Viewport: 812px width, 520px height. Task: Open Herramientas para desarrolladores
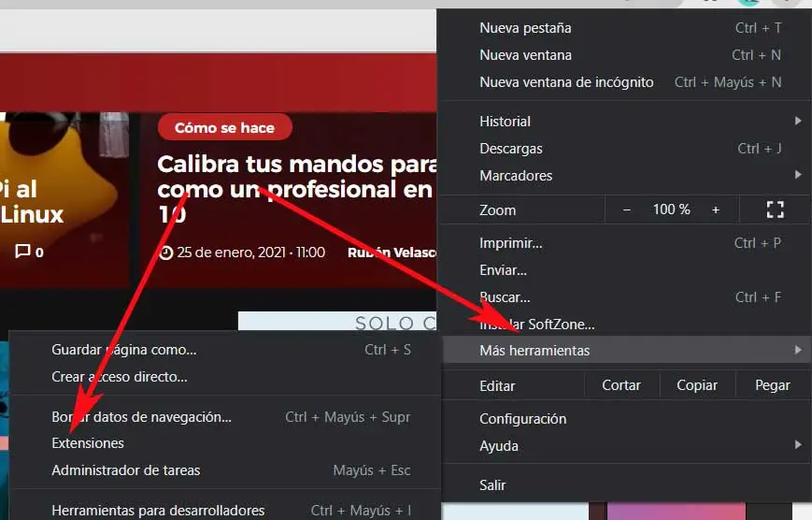[x=225, y=510]
